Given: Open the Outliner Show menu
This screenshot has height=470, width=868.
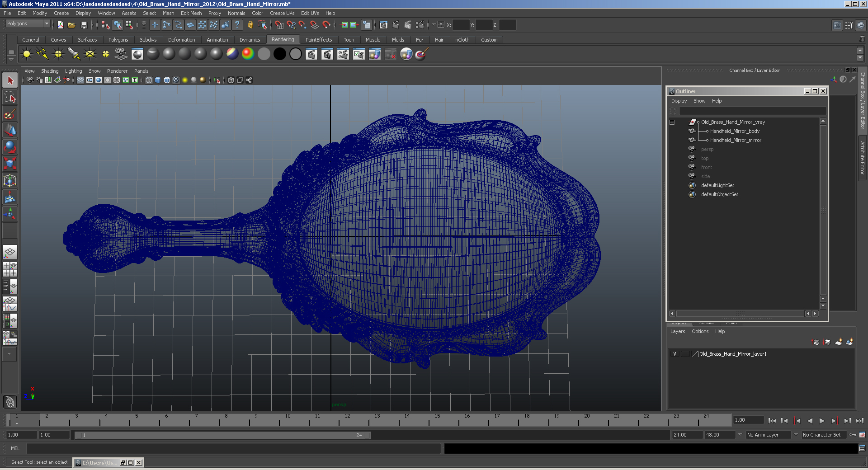Looking at the screenshot, I should (x=699, y=101).
